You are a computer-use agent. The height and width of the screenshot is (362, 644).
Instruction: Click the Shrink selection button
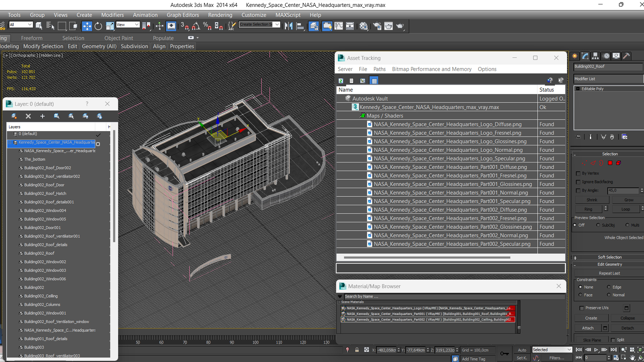592,200
